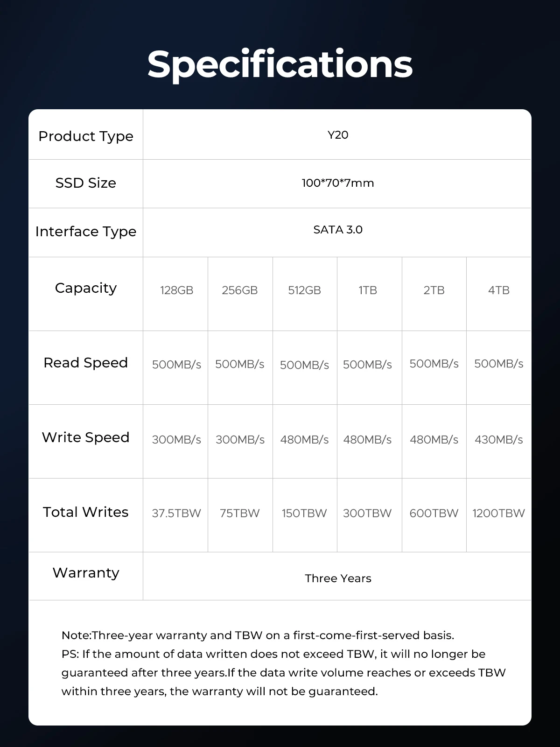Viewport: 560px width, 747px height.
Task: Click the Three Years warranty value
Action: 338,578
